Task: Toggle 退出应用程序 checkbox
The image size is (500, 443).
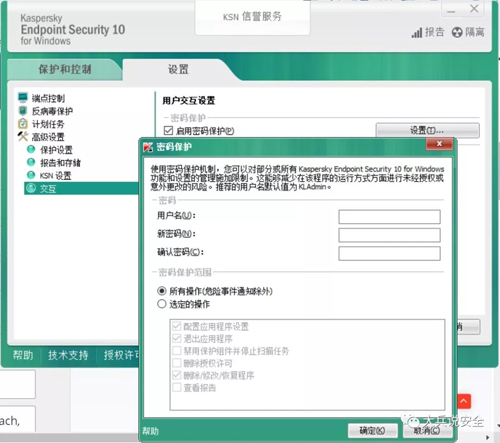Action: (177, 338)
